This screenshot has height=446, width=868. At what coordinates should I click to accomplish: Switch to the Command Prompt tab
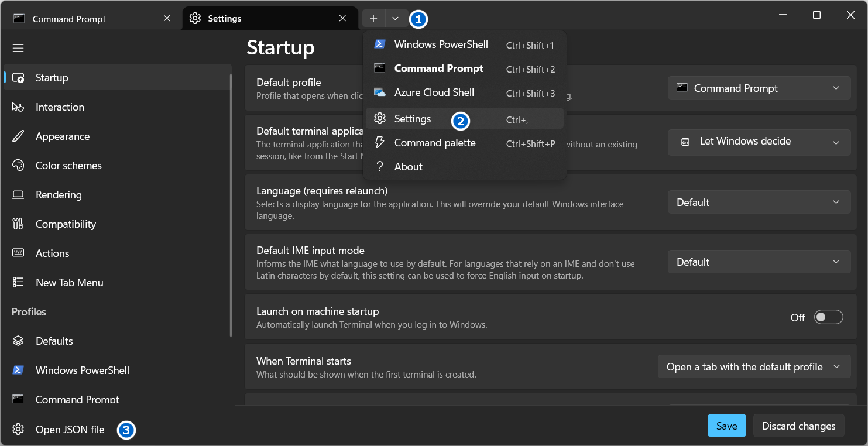point(69,19)
